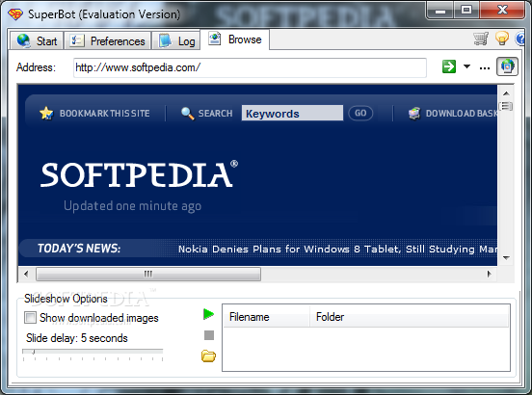Open help via question mark icon
The width and height of the screenshot is (532, 395).
point(520,39)
